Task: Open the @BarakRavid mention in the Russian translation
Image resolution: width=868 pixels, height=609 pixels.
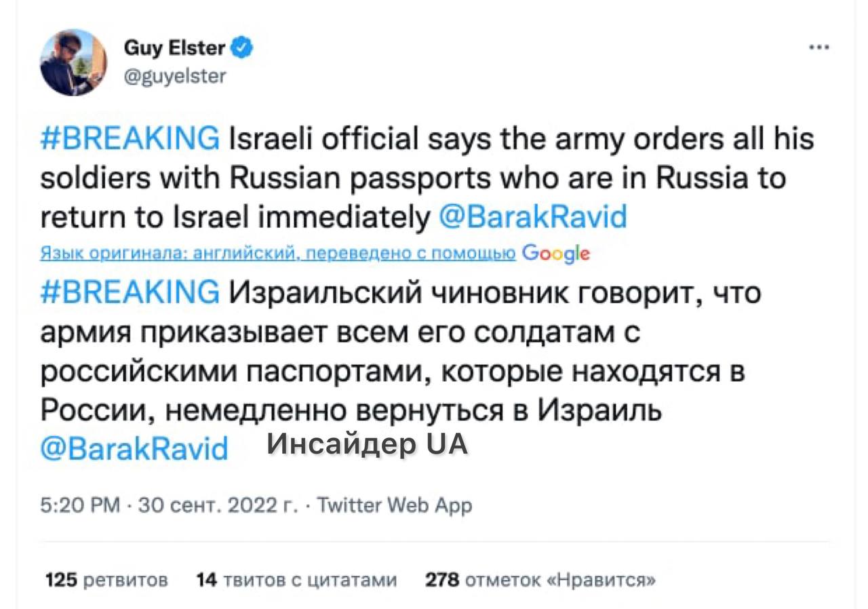Action: [134, 449]
